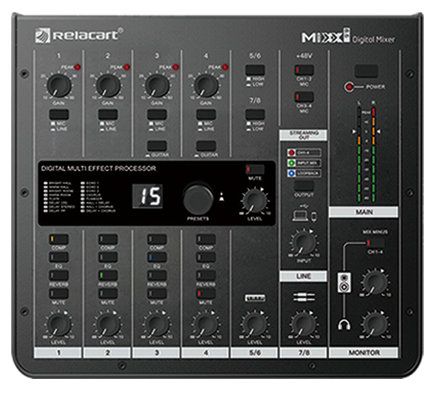The width and height of the screenshot is (431, 403).
Task: Toggle channel 2 MIC/LINE switch
Action: tap(108, 115)
